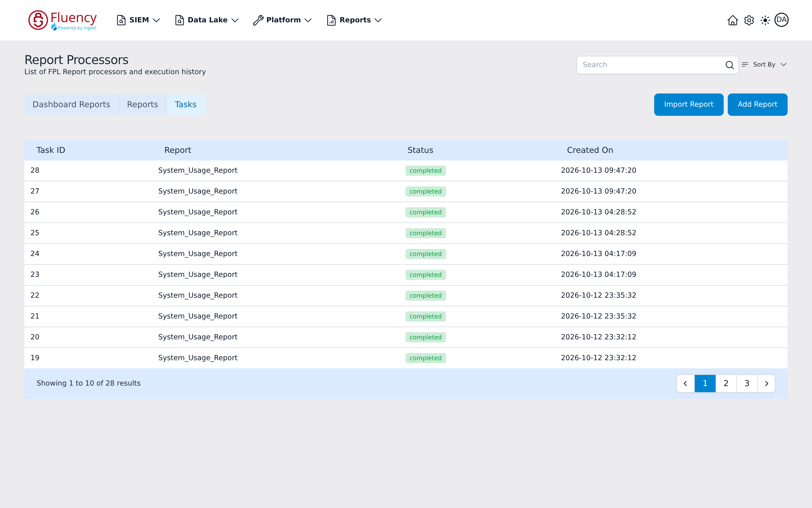The width and height of the screenshot is (812, 508).
Task: Click the Report column header
Action: pos(178,150)
